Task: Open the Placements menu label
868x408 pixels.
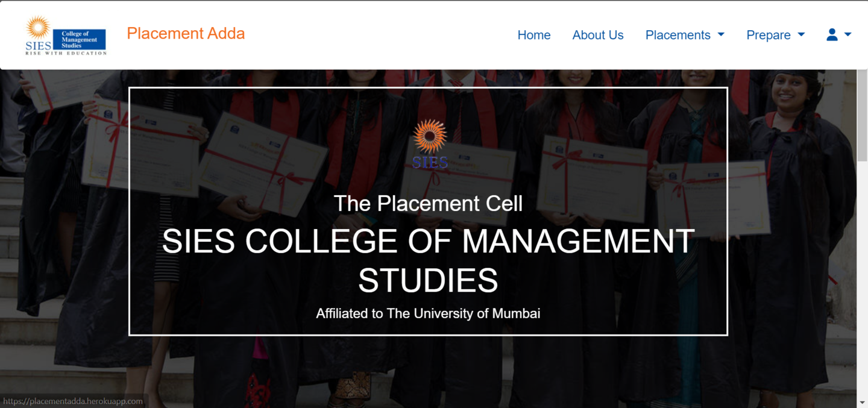Action: 678,35
